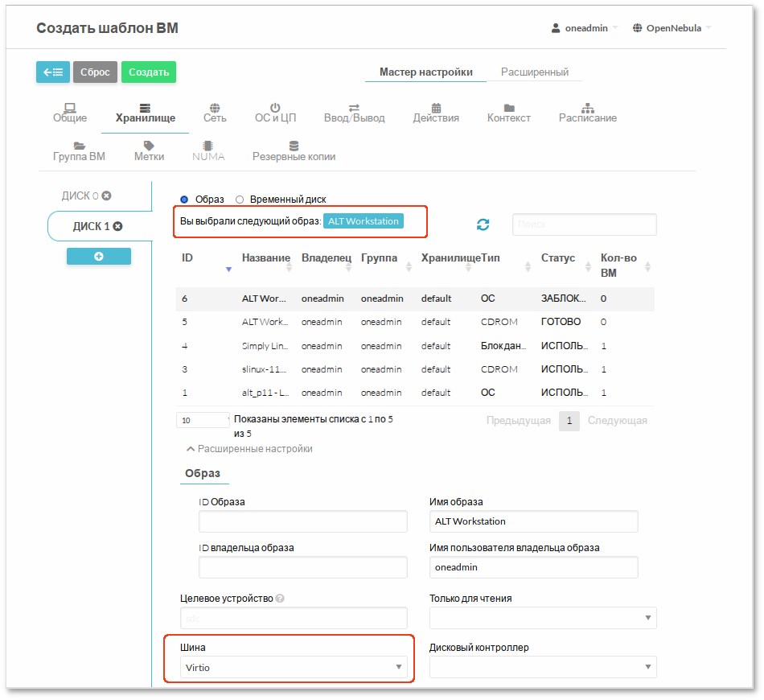The image size is (764, 700).
Task: Click the back-to-list arrow button
Action: click(x=53, y=72)
